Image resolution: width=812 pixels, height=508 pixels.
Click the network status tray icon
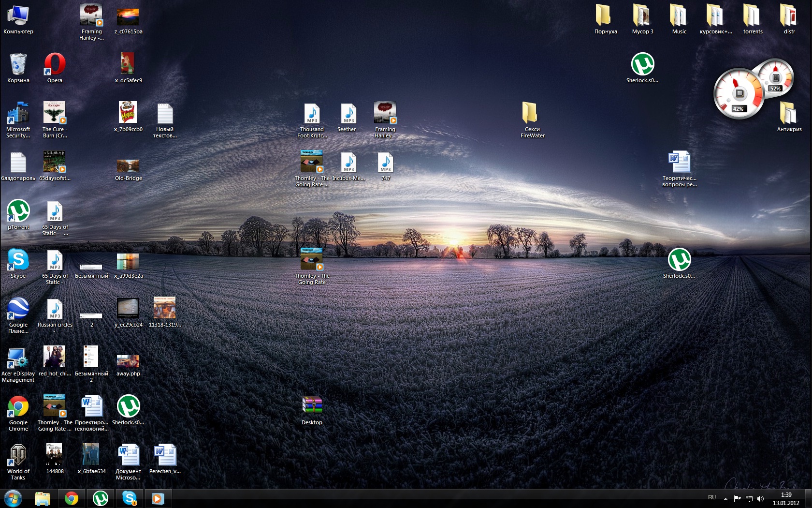pos(749,498)
